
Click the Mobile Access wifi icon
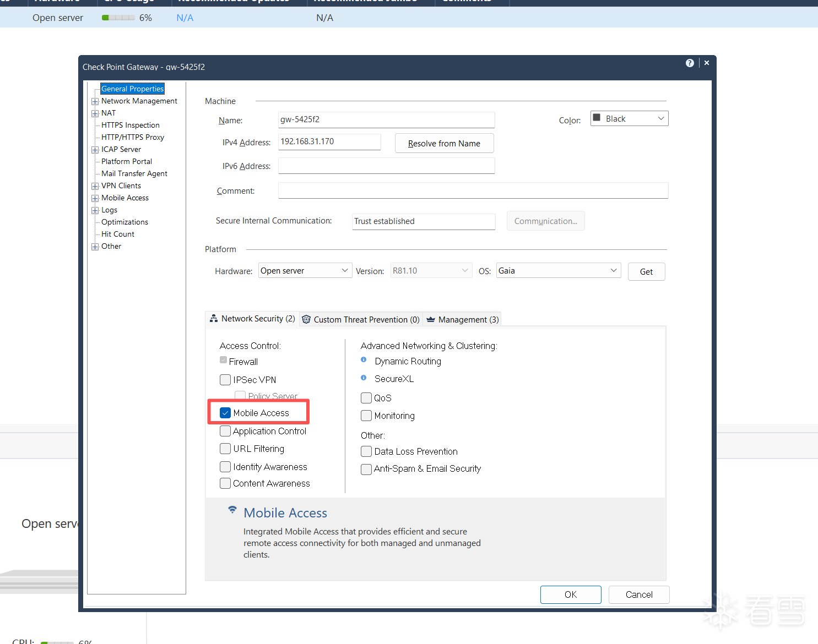click(x=232, y=510)
